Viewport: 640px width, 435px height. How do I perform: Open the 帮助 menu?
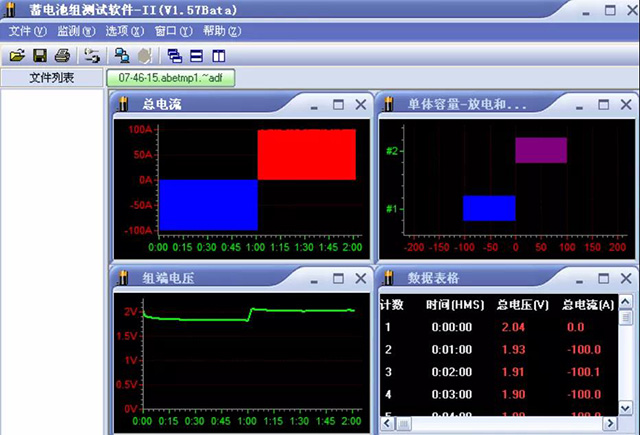[x=220, y=31]
